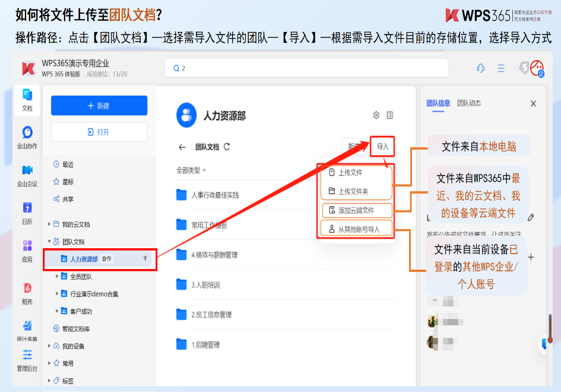Expand the 我的云文档 tree node
Viewport: 561px width, 392px height.
coord(49,225)
